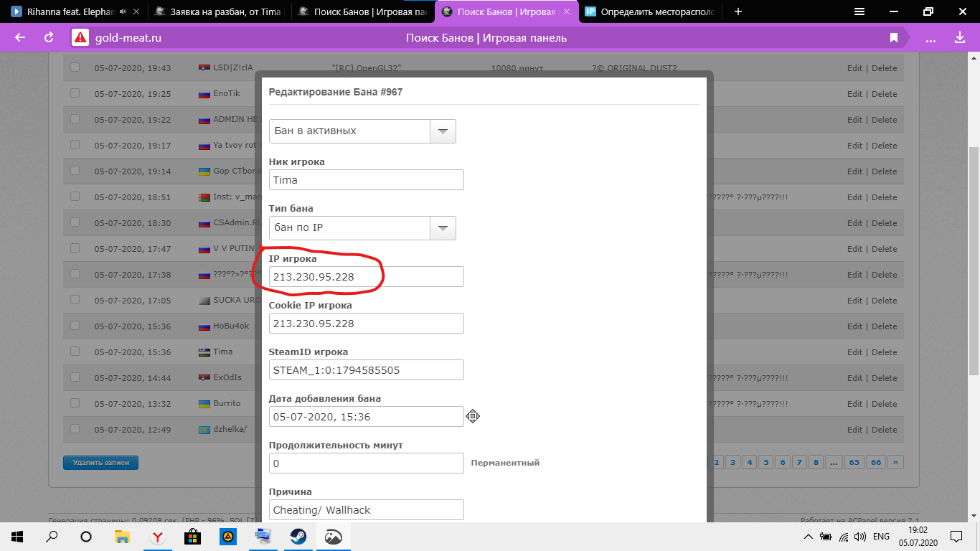Click the flag icon next to EnoTik

pos(204,94)
